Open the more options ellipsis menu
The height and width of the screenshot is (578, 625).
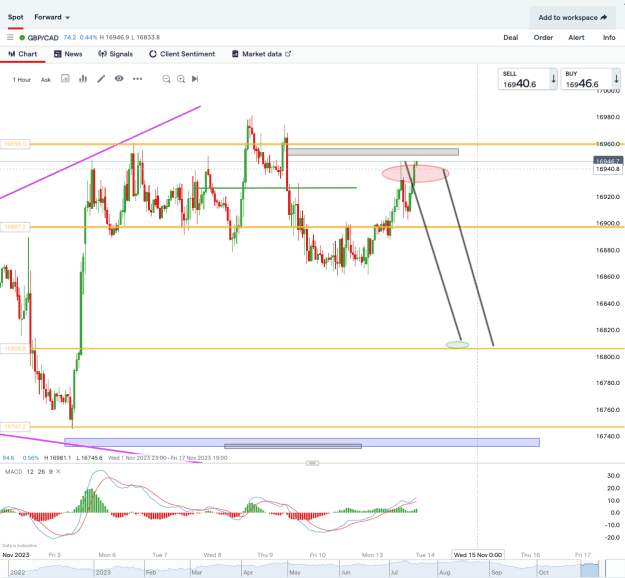pos(138,79)
